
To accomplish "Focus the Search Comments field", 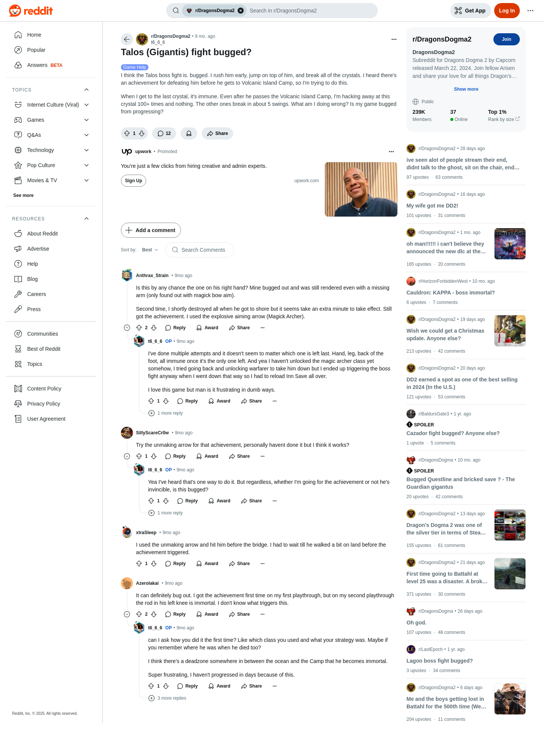I will pos(199,250).
